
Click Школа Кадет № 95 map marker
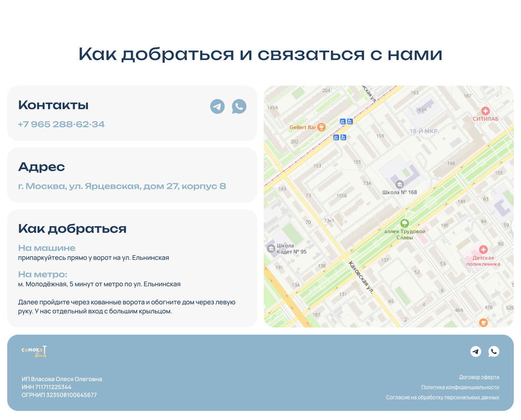pyautogui.click(x=270, y=248)
